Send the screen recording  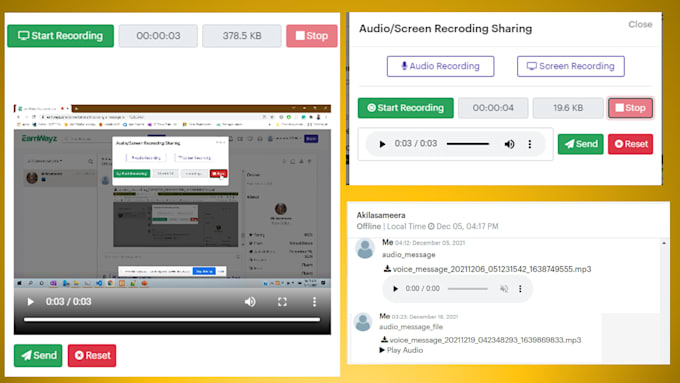(38, 355)
